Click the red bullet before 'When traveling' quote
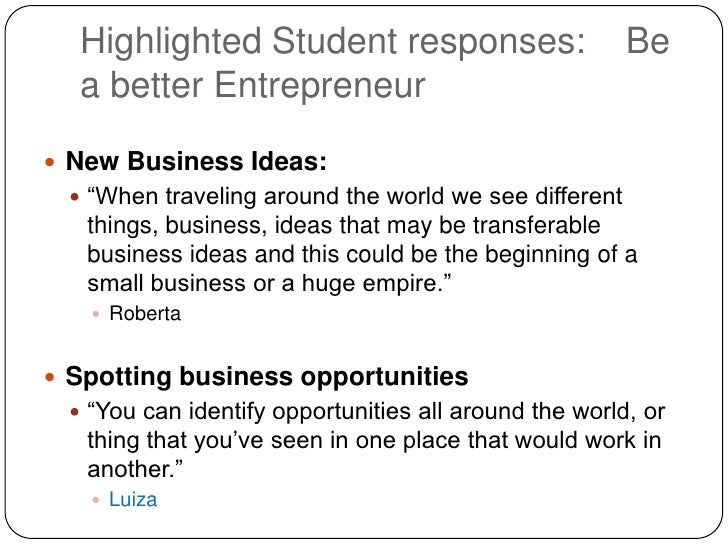Viewport: 728px width, 546px height. pyautogui.click(x=75, y=197)
